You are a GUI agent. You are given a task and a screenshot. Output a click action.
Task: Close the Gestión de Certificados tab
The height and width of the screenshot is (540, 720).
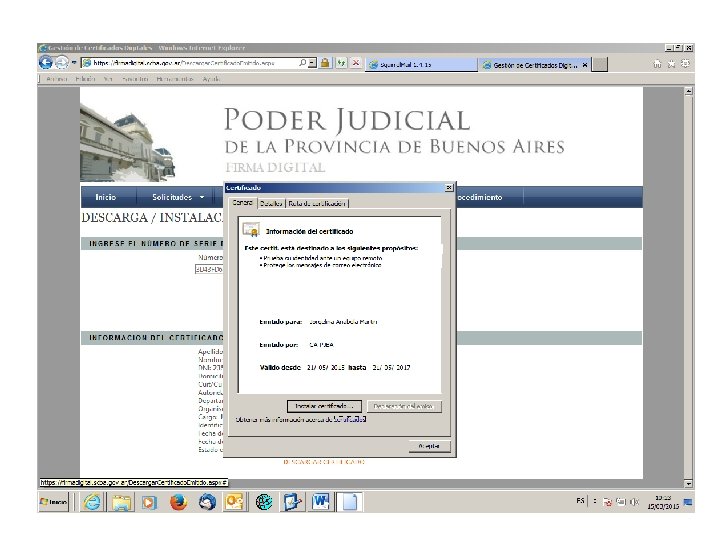pos(585,65)
